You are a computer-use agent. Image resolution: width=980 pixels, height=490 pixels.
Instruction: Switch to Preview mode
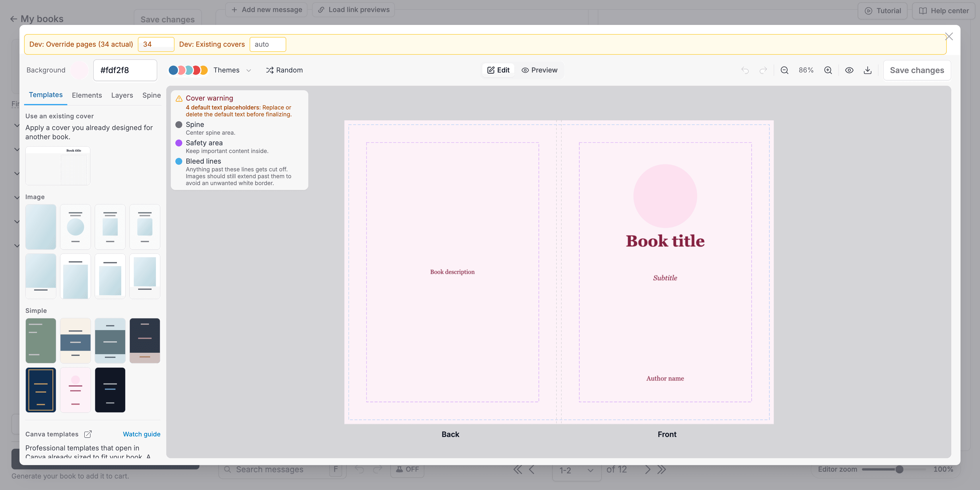click(x=540, y=70)
